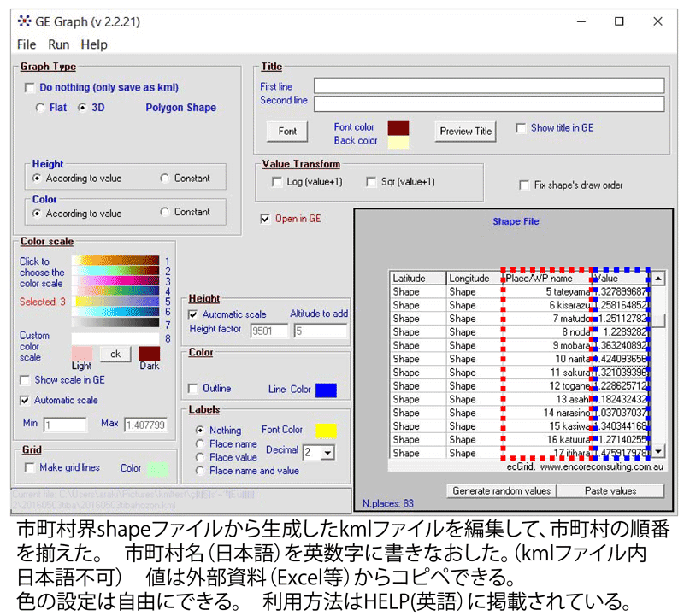
Task: Click the blue Line Color swatch
Action: coord(326,390)
